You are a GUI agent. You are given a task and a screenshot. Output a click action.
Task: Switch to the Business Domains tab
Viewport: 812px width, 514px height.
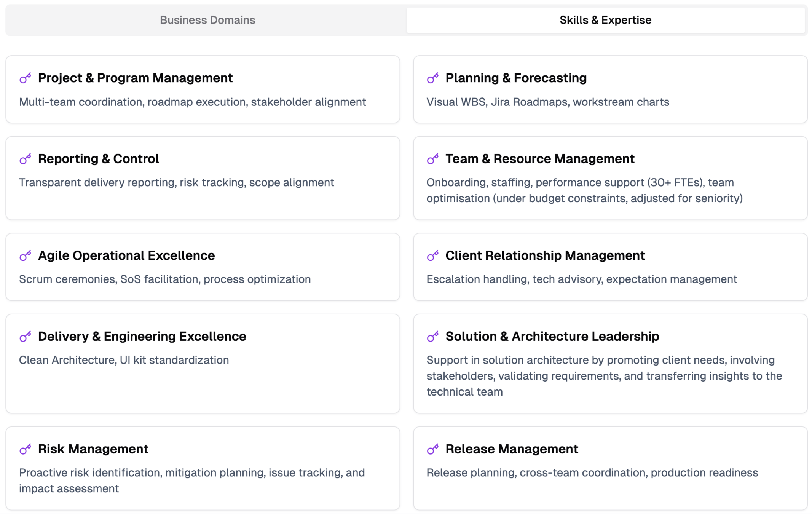(x=207, y=20)
